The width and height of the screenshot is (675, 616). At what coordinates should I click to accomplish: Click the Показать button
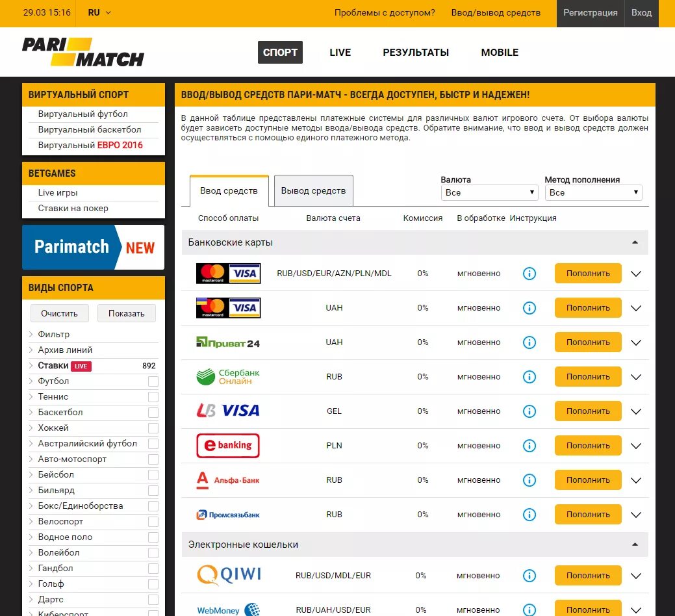[127, 313]
